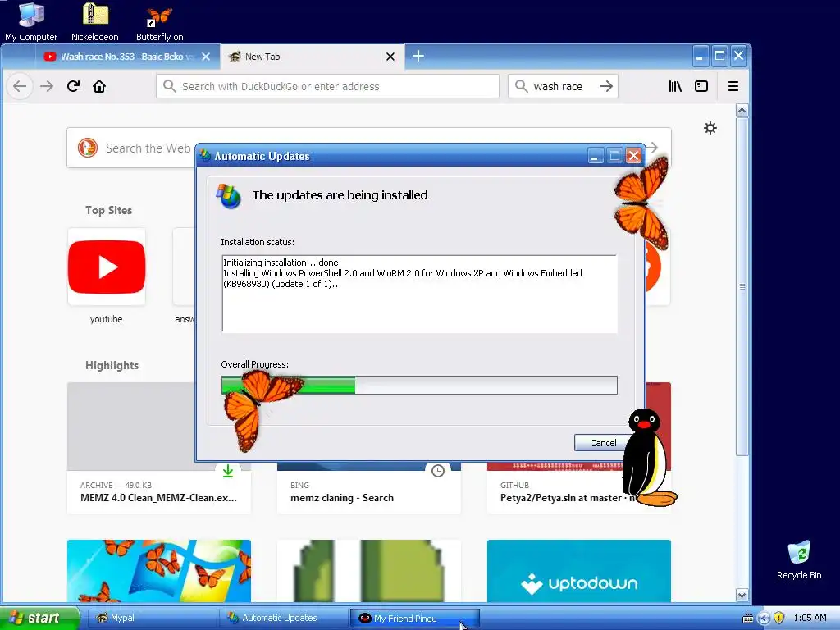840x630 pixels.
Task: Click the overall progress bar
Action: (419, 385)
